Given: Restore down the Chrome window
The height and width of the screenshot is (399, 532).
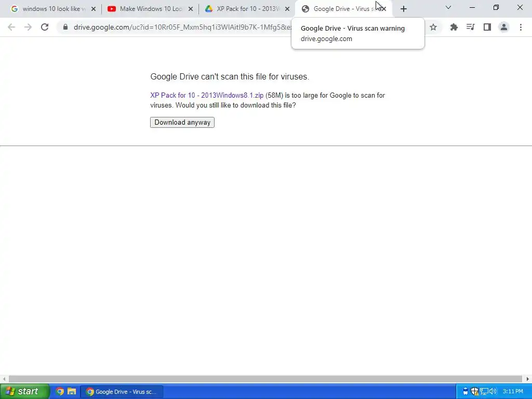Looking at the screenshot, I should [496, 7].
